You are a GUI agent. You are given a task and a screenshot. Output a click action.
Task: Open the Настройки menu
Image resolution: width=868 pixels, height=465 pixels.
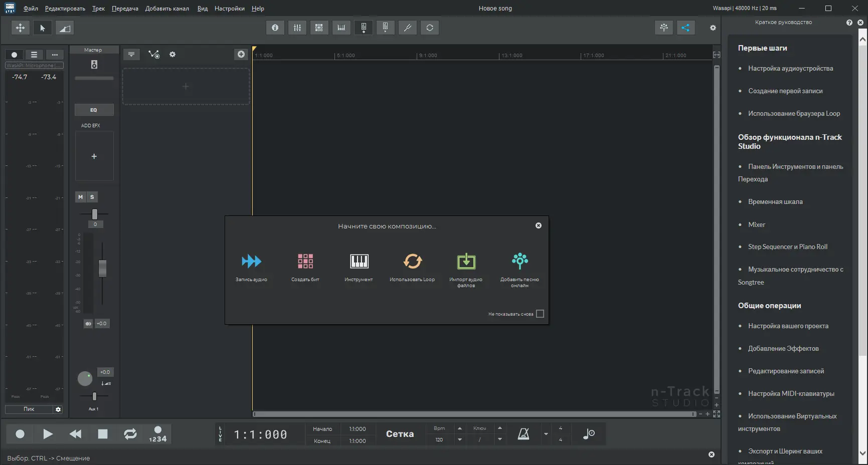pyautogui.click(x=230, y=9)
